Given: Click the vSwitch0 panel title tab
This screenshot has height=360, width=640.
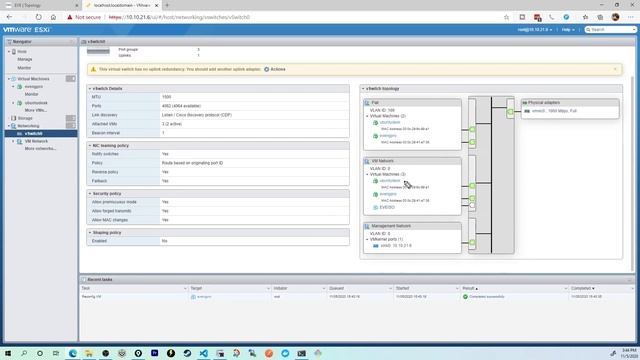Looking at the screenshot, I should [x=96, y=42].
